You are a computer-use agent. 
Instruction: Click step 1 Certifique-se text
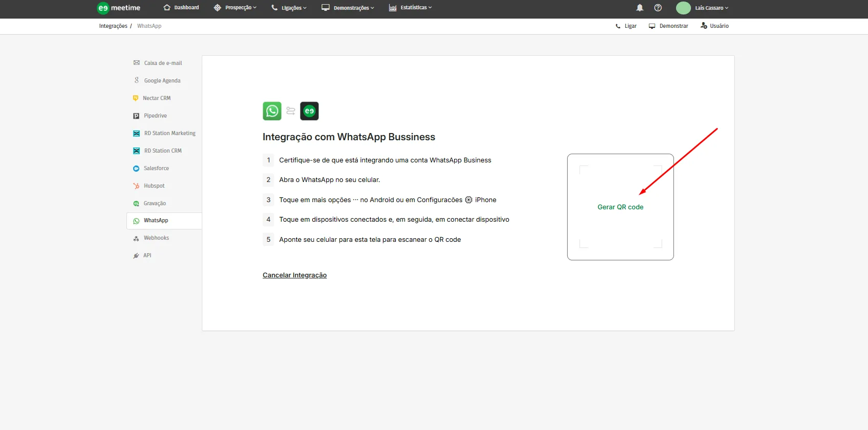385,160
